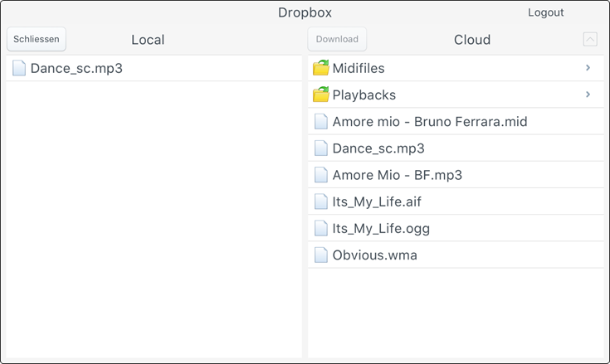Select Its_My_Life.ogg entry
This screenshot has height=364, width=610.
(456, 228)
